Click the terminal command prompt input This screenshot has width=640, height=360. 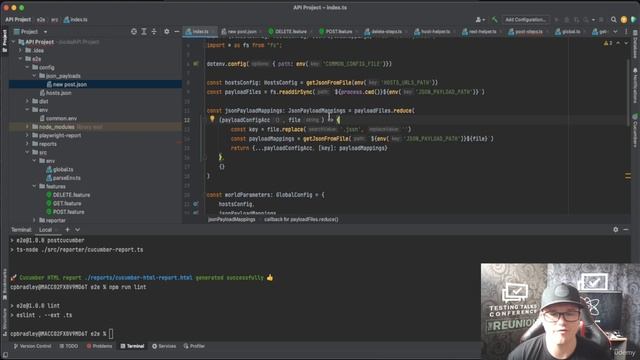click(111, 334)
